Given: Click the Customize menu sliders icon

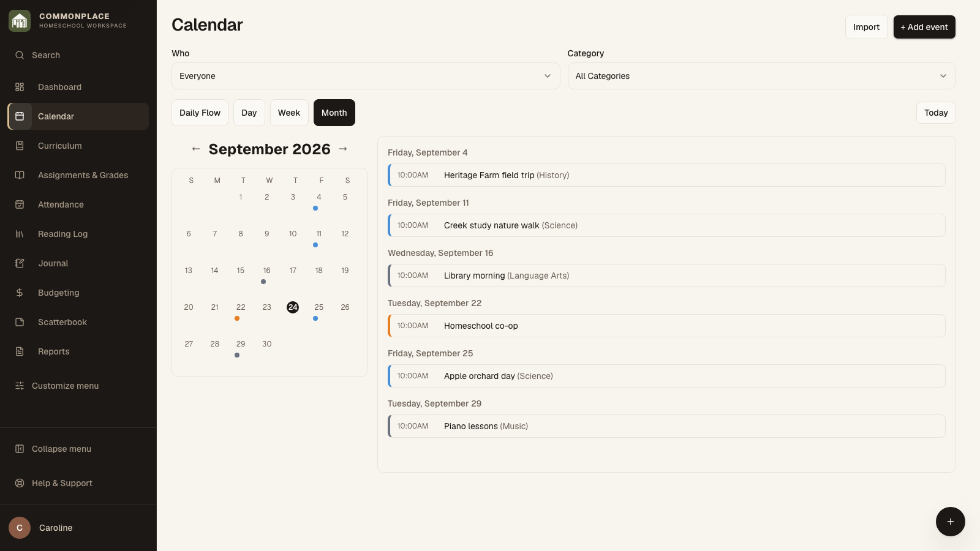Looking at the screenshot, I should 20,386.
